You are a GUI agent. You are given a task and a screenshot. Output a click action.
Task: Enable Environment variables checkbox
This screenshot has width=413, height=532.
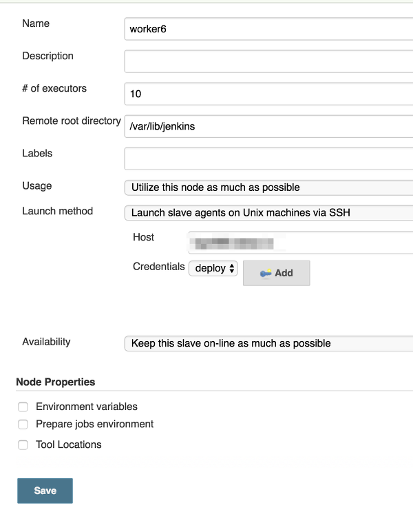23,407
